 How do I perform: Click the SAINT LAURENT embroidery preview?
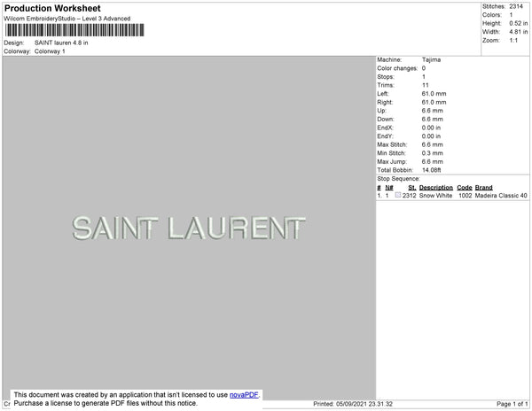pyautogui.click(x=189, y=228)
